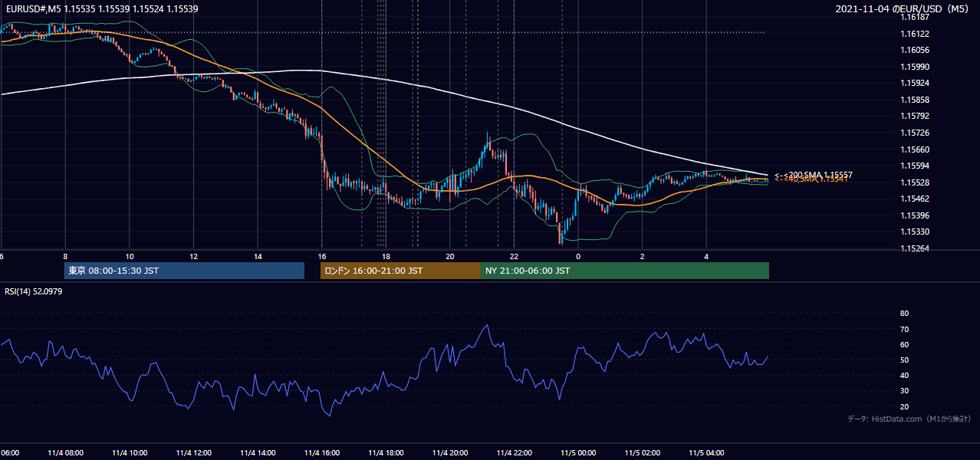Click the 11/4 12:00 time axis label

193,452
